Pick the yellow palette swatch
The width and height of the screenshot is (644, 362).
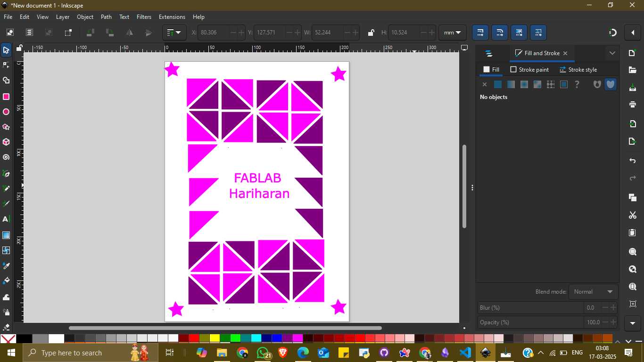pos(215,338)
